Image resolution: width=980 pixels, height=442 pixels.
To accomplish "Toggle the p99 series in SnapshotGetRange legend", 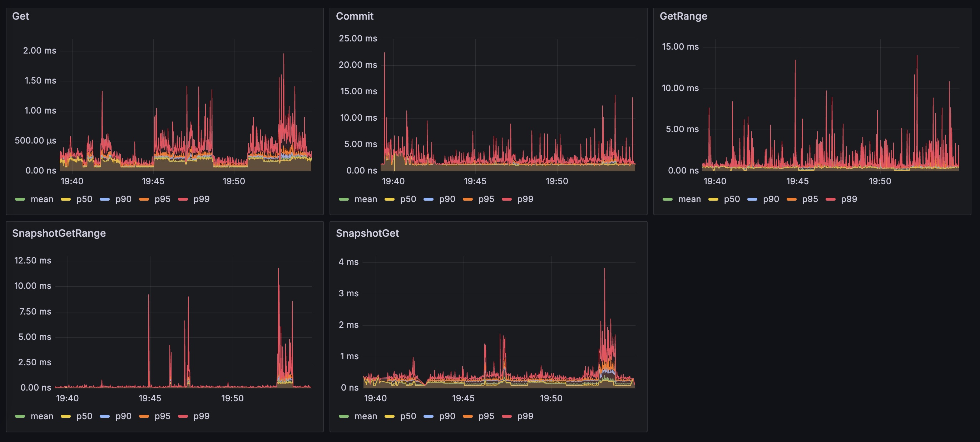I will pyautogui.click(x=201, y=416).
